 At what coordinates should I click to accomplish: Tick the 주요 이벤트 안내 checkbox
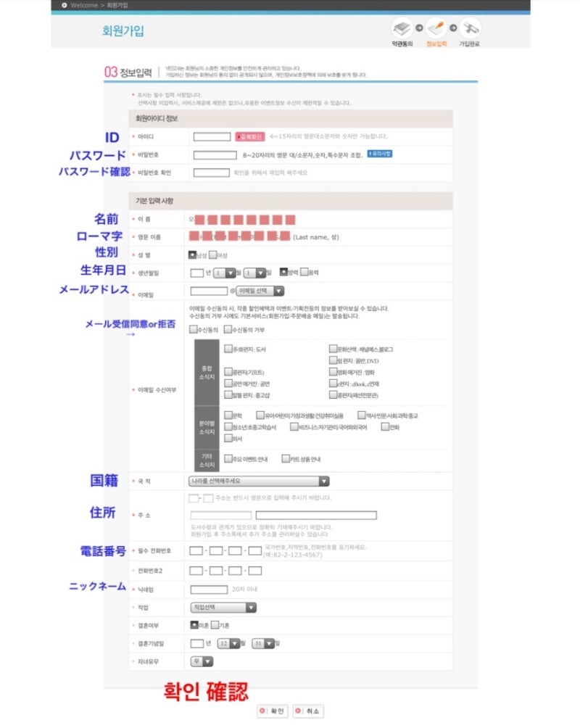pyautogui.click(x=228, y=459)
